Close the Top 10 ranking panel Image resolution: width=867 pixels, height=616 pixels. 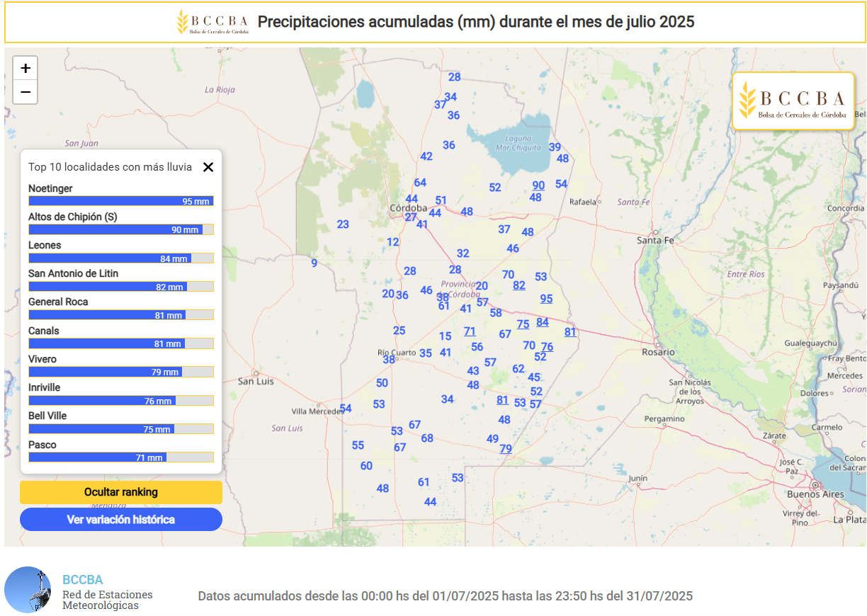tap(208, 167)
